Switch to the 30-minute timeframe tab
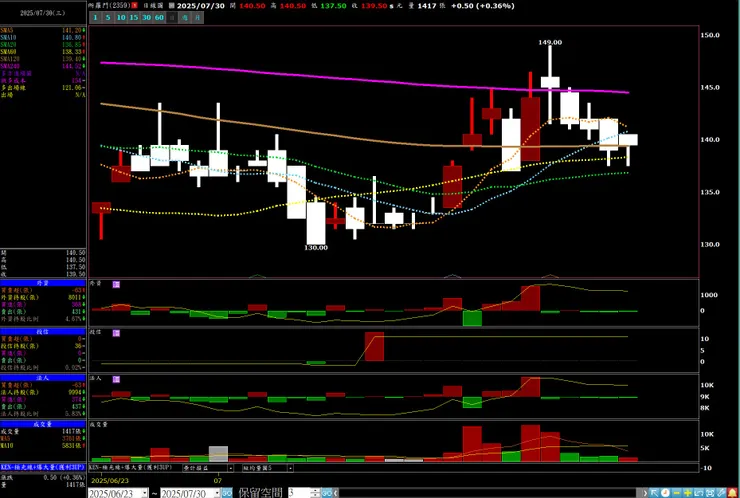The height and width of the screenshot is (498, 740). tap(146, 17)
